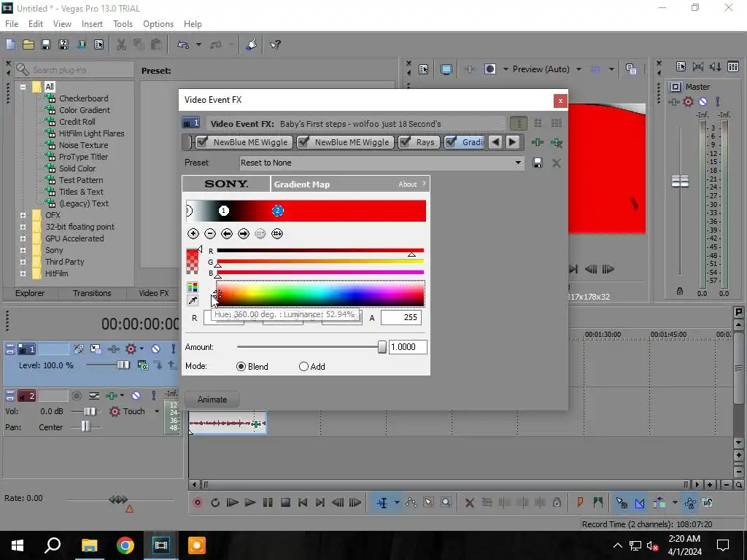The height and width of the screenshot is (560, 747).
Task: Click the Undo arrow icon
Action: (183, 44)
